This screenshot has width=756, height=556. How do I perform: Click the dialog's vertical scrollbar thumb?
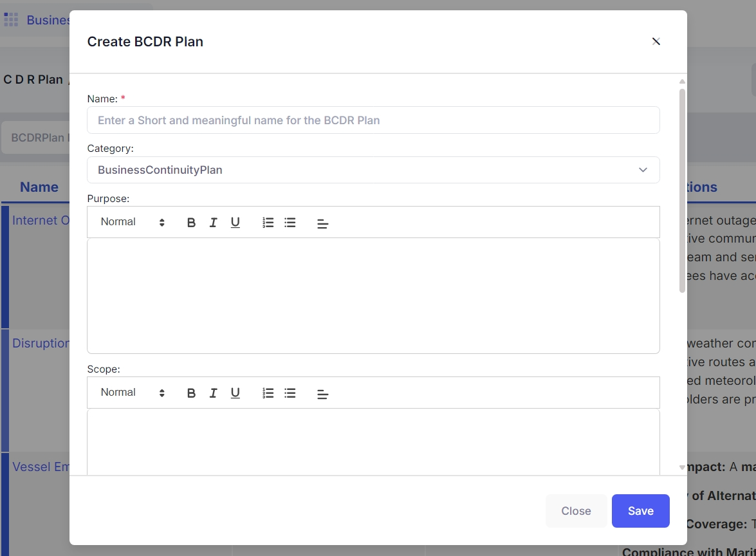682,190
